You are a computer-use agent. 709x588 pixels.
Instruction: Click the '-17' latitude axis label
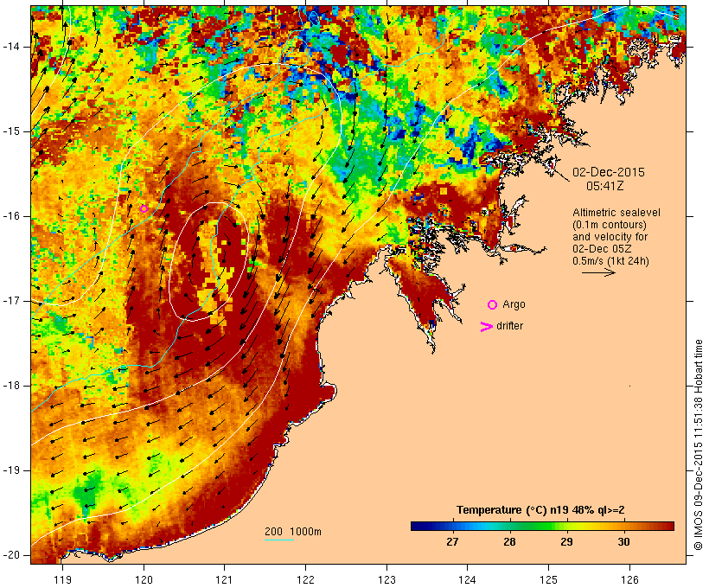point(11,301)
